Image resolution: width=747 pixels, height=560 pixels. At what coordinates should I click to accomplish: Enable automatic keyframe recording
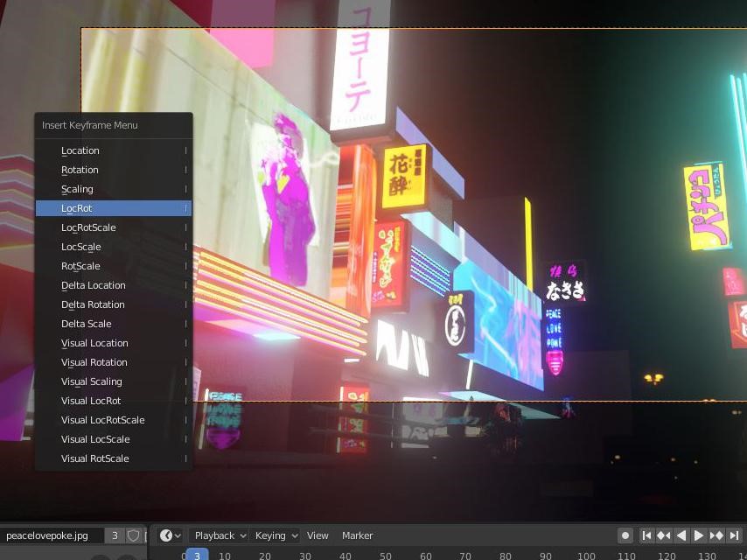click(625, 535)
